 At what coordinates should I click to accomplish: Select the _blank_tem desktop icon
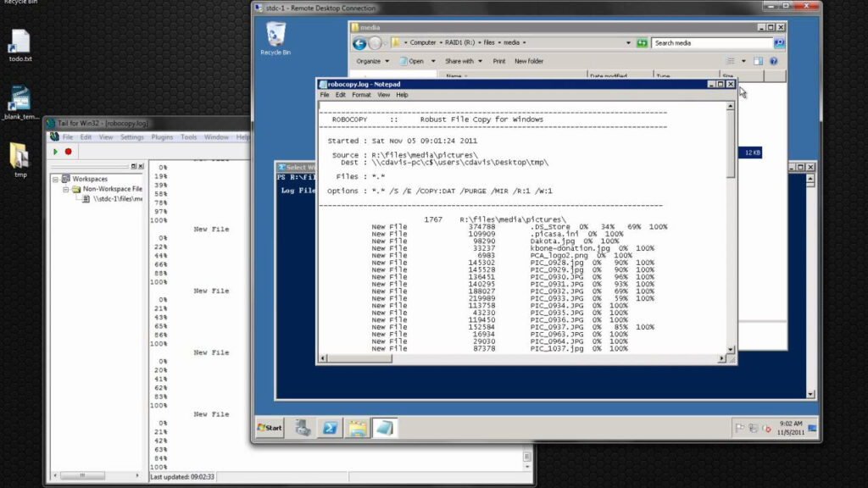tap(20, 103)
